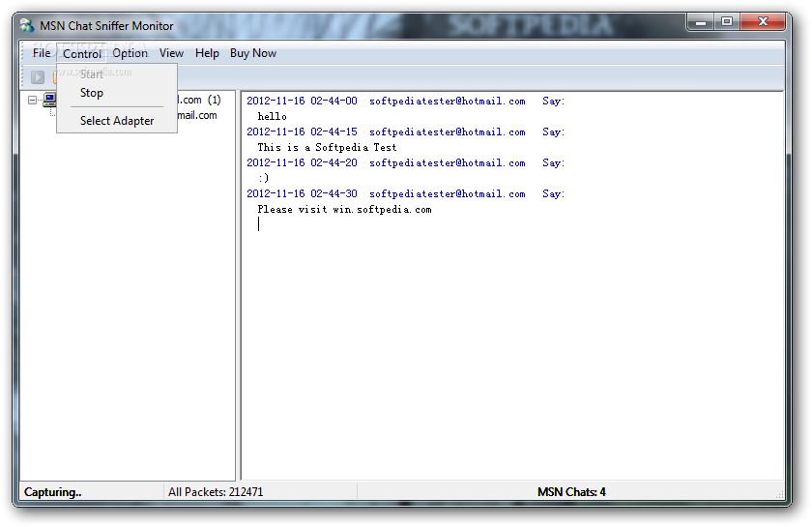This screenshot has height=527, width=812.
Task: Click the 02-44-30 message header line
Action: tap(405, 193)
